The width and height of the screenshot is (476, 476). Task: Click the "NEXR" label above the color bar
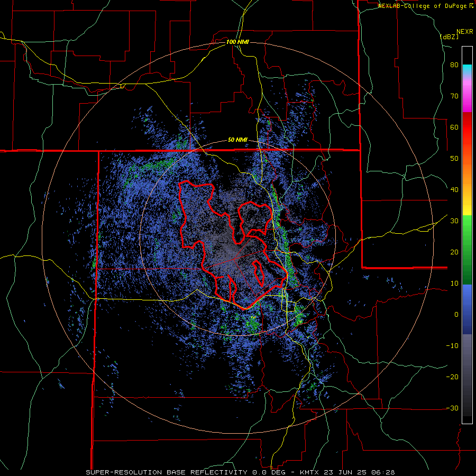(x=465, y=32)
